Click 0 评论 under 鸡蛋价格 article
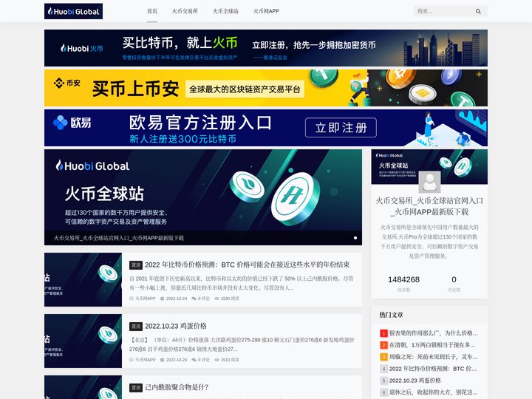This screenshot has width=532, height=399. [x=204, y=360]
